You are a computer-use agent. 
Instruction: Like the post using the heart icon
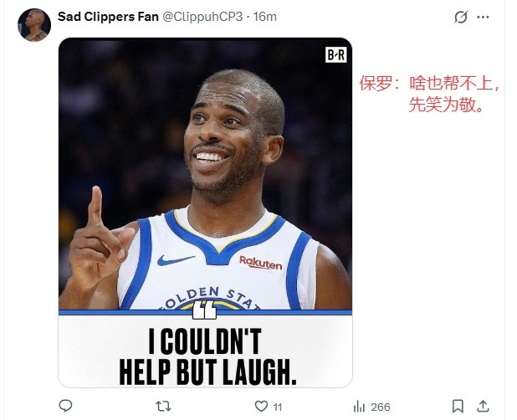(261, 406)
